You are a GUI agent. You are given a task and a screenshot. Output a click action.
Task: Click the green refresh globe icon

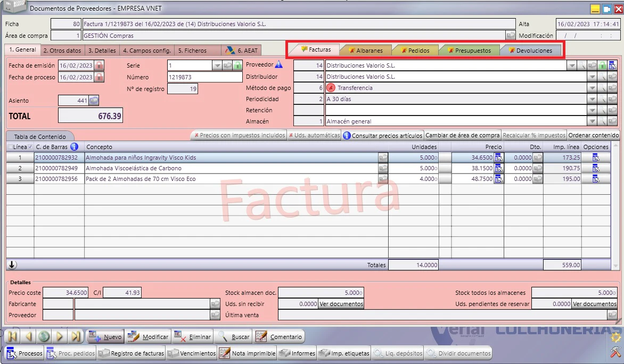click(44, 336)
